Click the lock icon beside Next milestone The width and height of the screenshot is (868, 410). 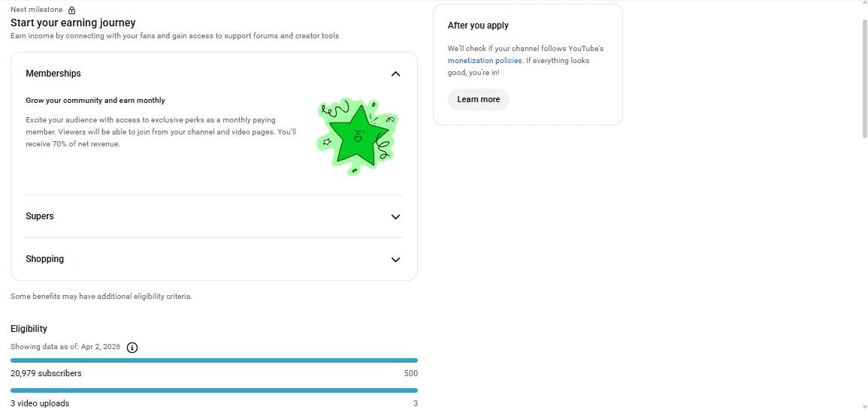tap(71, 11)
